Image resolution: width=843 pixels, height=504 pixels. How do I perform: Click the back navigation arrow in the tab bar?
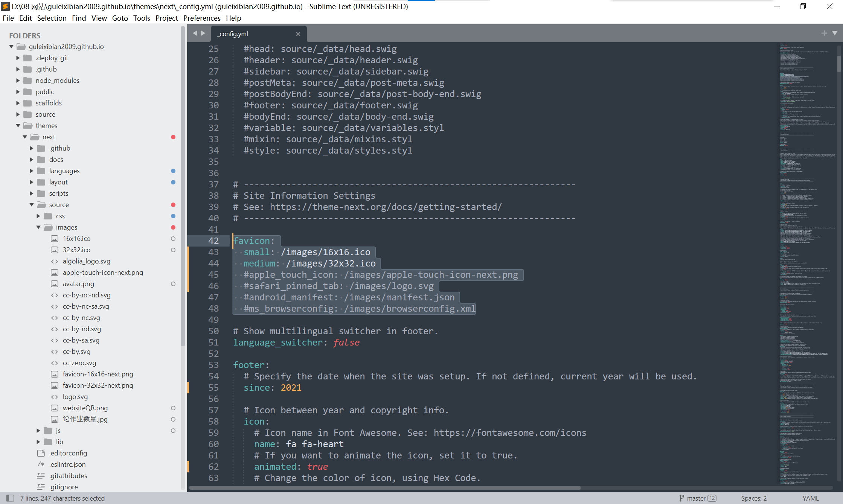click(195, 33)
